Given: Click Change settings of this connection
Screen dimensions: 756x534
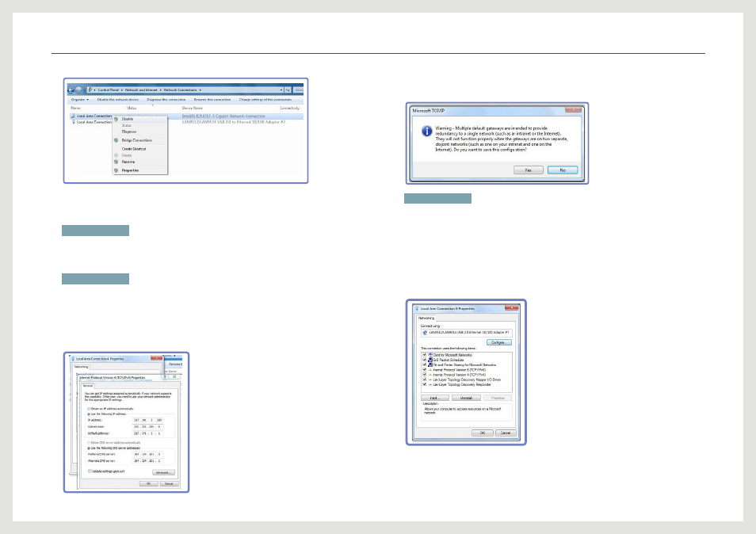Looking at the screenshot, I should coord(265,100).
